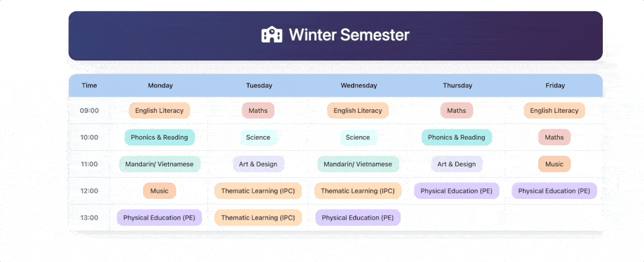Open Monday Mandarin/ Vietnamese class
The image size is (644, 262).
159,164
